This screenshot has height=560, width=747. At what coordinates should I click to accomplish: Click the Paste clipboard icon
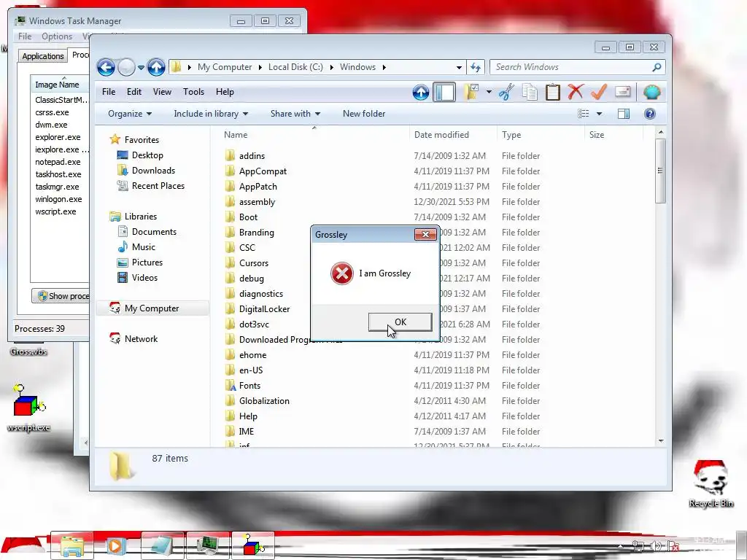point(553,92)
